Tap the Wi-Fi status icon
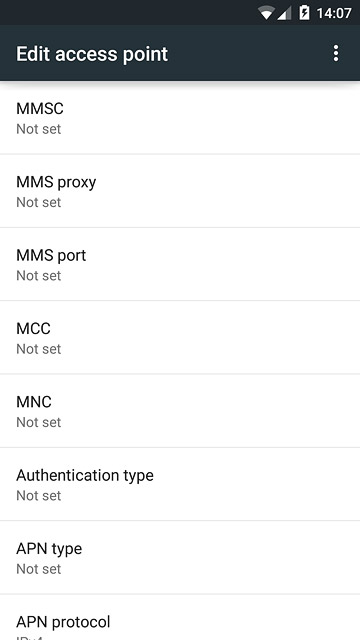Image resolution: width=360 pixels, height=640 pixels. pyautogui.click(x=266, y=13)
